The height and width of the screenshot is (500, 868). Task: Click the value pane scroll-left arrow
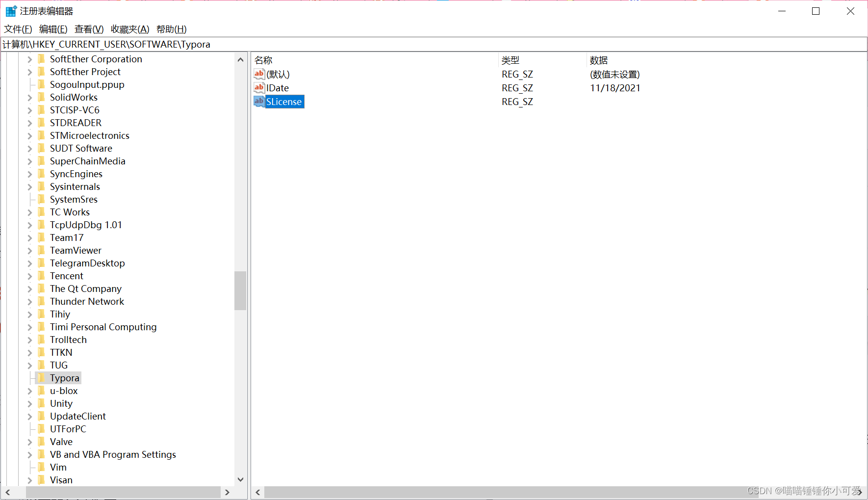click(x=258, y=492)
